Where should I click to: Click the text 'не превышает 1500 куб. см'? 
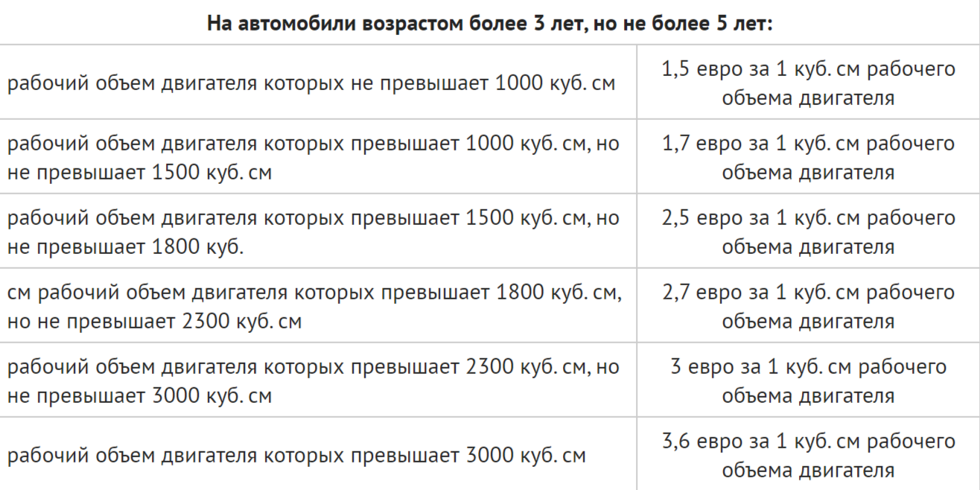[x=139, y=172]
